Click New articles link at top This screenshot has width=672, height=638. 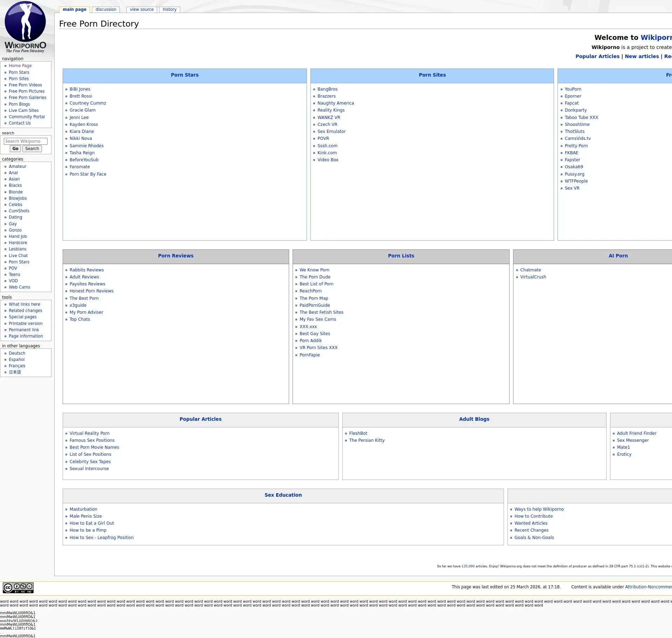click(x=642, y=56)
